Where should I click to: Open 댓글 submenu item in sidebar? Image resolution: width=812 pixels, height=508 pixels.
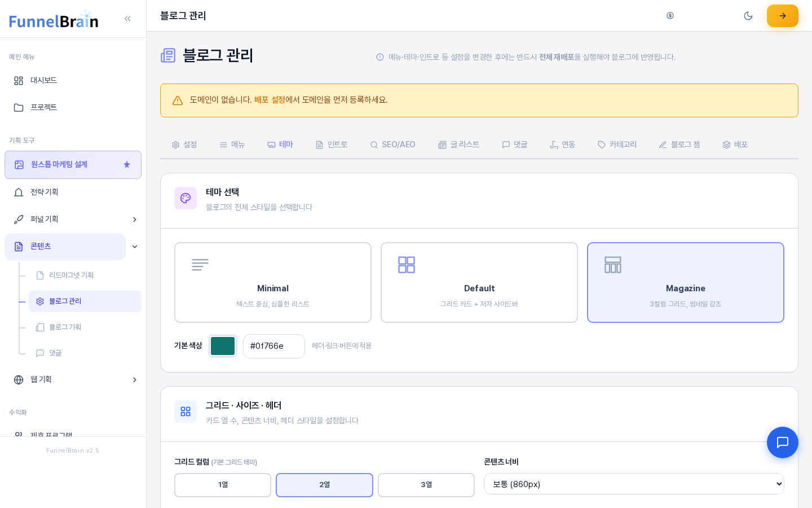tap(85, 353)
